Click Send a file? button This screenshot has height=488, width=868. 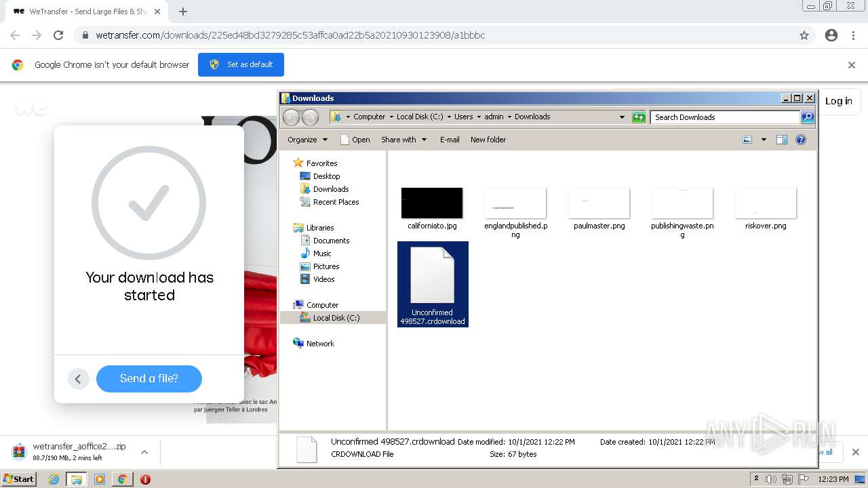[149, 379]
